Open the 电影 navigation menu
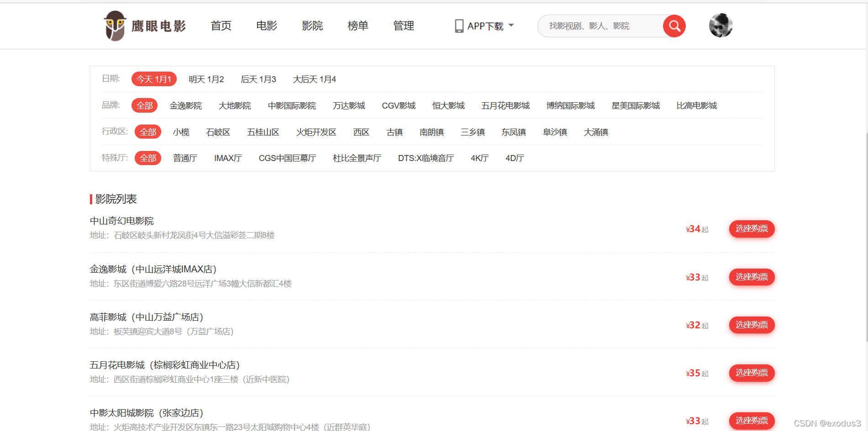 [x=266, y=26]
